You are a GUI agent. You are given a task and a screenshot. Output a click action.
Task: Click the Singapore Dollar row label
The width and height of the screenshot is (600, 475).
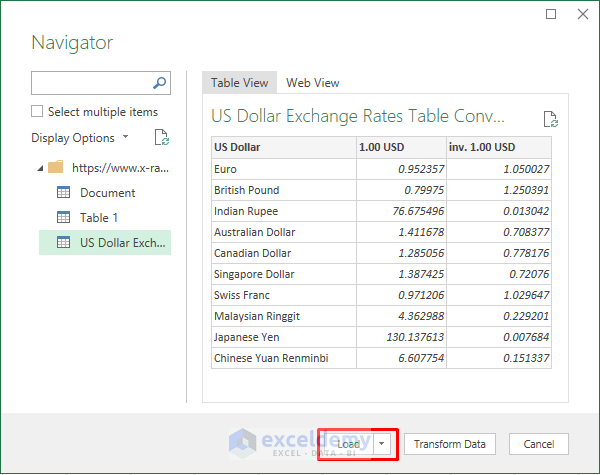click(254, 274)
